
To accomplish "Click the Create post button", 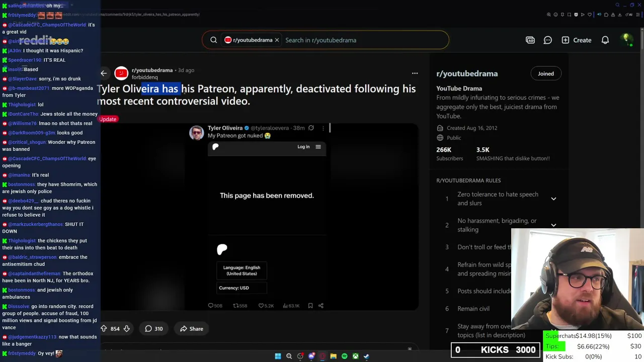I will pos(577,40).
